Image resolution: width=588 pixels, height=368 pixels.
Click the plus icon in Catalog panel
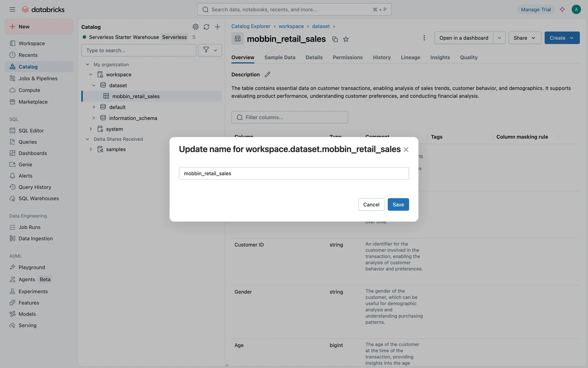(x=217, y=27)
